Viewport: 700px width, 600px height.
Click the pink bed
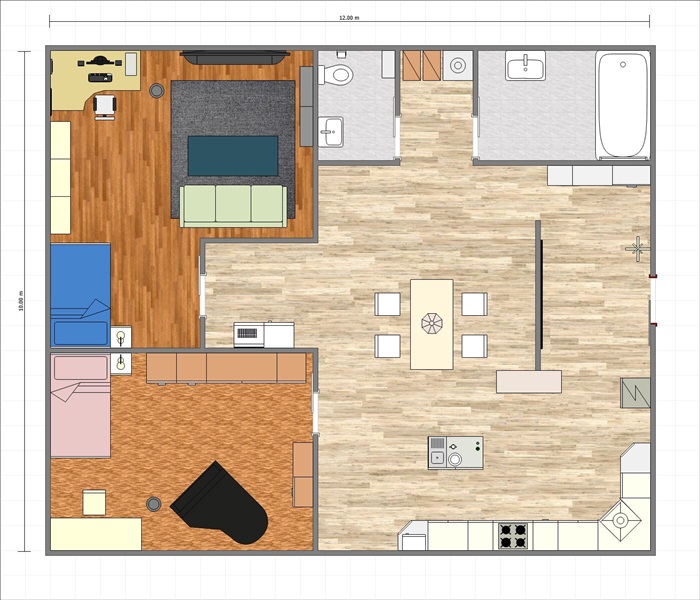(x=80, y=405)
